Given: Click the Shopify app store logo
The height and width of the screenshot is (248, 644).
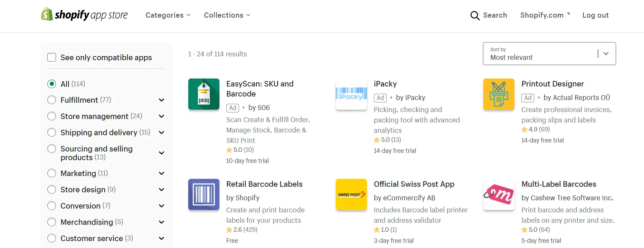Looking at the screenshot, I should (84, 15).
